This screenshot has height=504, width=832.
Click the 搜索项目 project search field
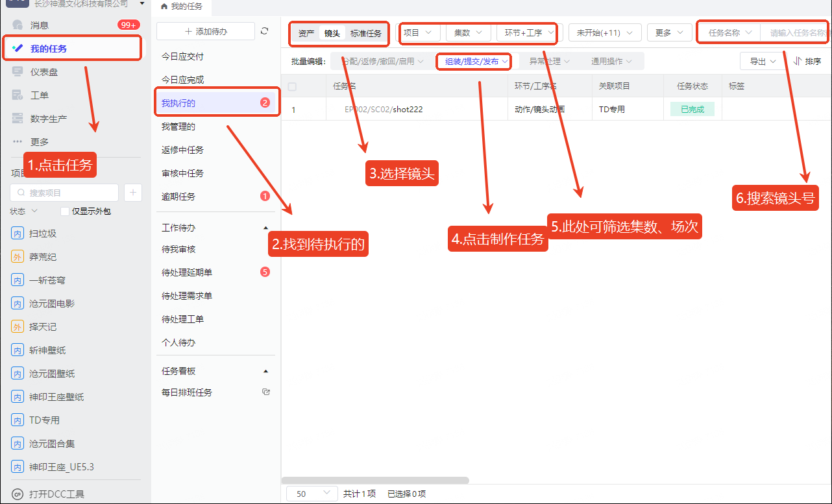pos(64,193)
